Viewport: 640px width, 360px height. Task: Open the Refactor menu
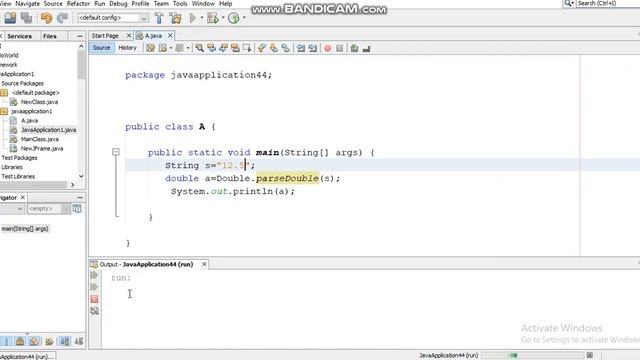78,4
